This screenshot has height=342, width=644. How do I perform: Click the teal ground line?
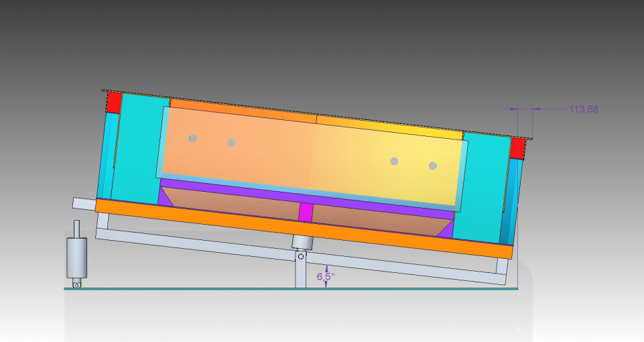pyautogui.click(x=291, y=288)
